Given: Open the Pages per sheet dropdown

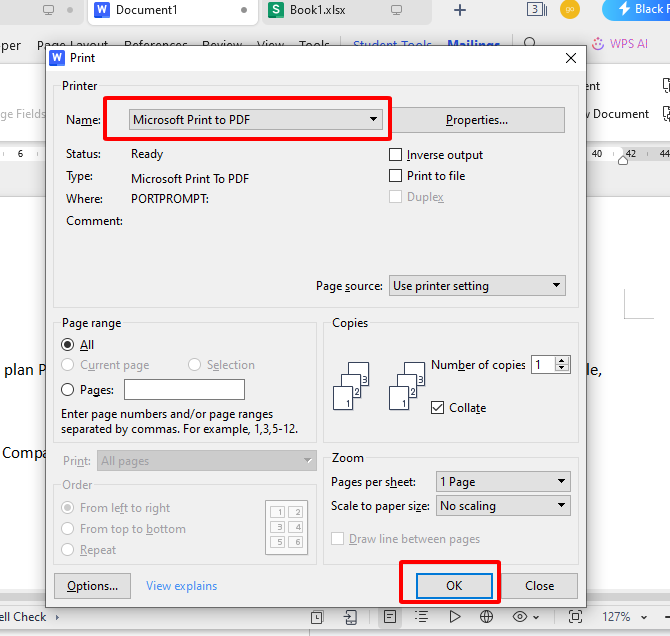Looking at the screenshot, I should coord(503,482).
